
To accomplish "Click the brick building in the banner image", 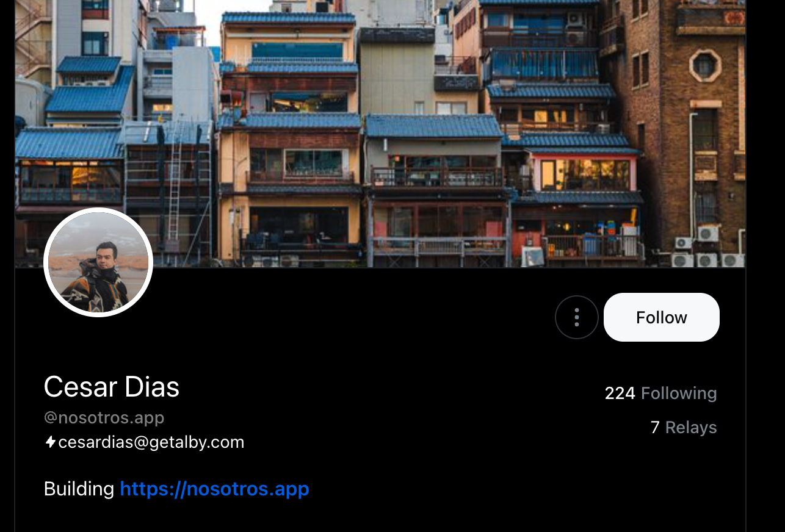I will [x=678, y=122].
